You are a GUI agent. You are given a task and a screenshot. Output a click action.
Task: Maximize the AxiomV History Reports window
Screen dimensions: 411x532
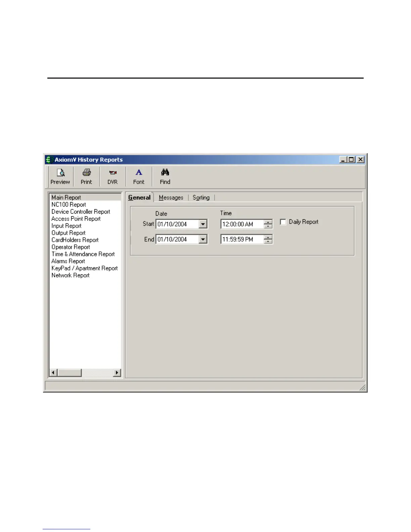(x=351, y=160)
